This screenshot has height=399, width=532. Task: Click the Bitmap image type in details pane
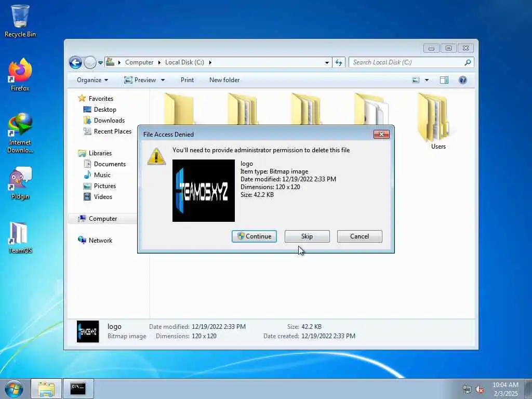(127, 336)
